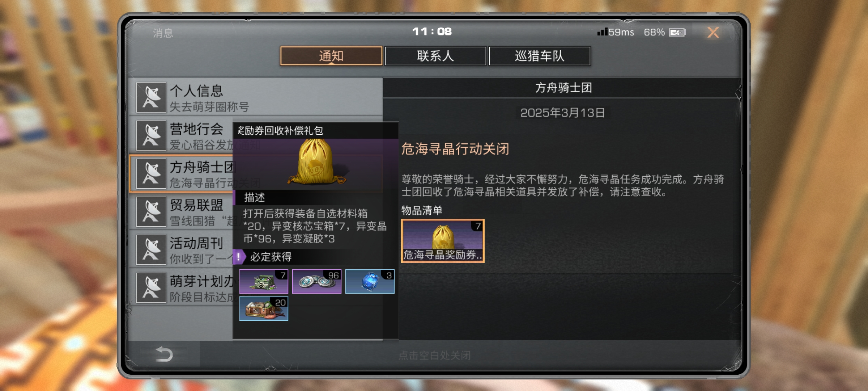Open the 个人信息 message satellite icon
Image resolution: width=868 pixels, height=391 pixels.
point(151,98)
